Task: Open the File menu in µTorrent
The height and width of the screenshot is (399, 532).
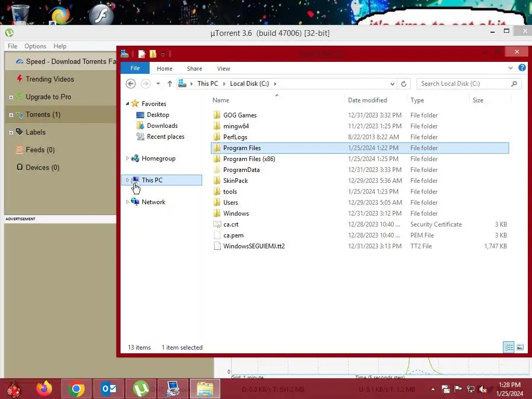Action: (x=12, y=46)
